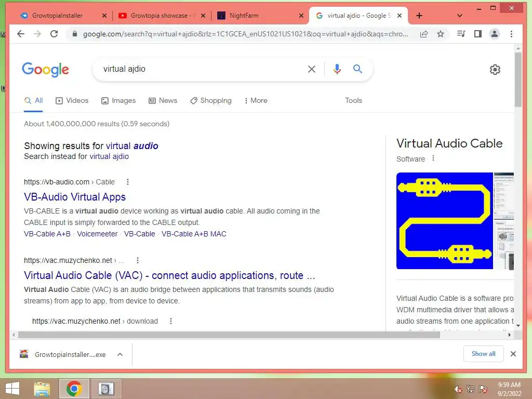
Task: Reload the Google search page
Action: 54,34
